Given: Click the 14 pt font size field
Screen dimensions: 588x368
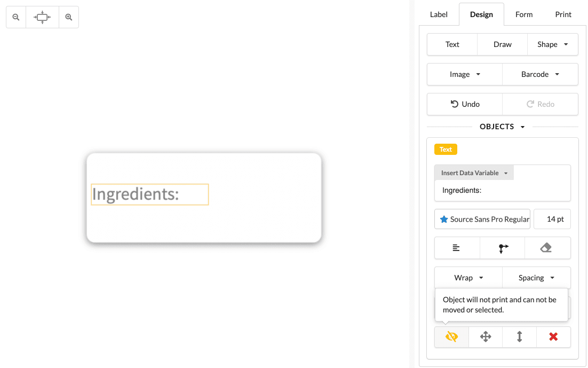Looking at the screenshot, I should point(552,219).
